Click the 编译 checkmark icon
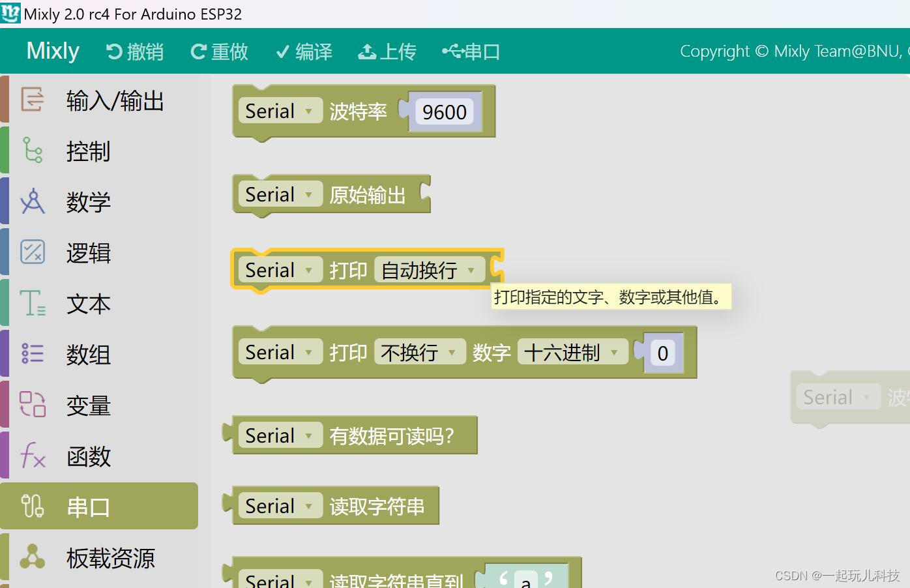 point(282,51)
